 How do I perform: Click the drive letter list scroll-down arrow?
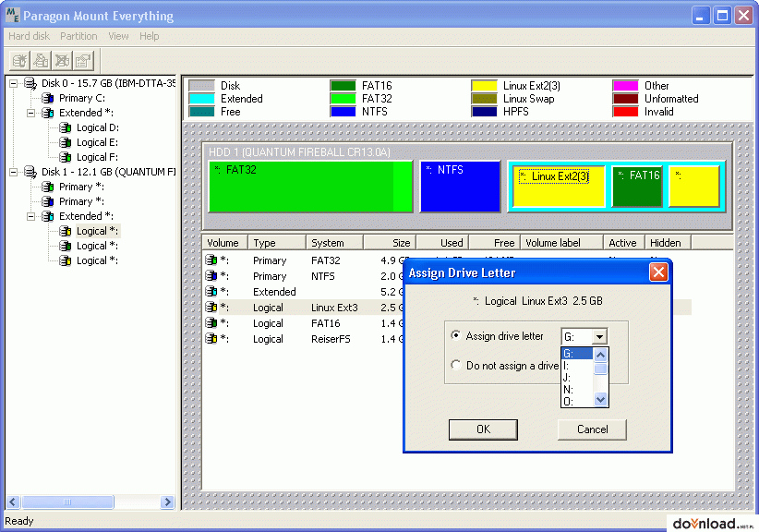click(600, 400)
